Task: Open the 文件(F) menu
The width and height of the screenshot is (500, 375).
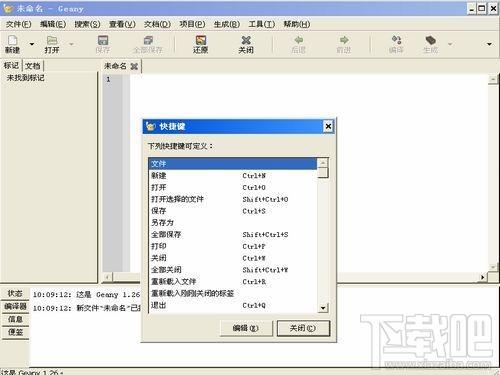Action: click(x=19, y=24)
